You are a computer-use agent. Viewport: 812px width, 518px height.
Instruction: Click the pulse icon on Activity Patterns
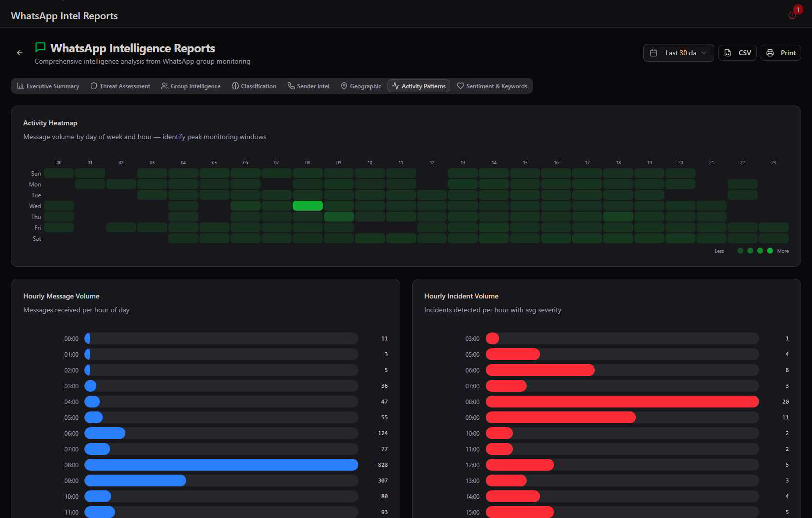click(396, 86)
